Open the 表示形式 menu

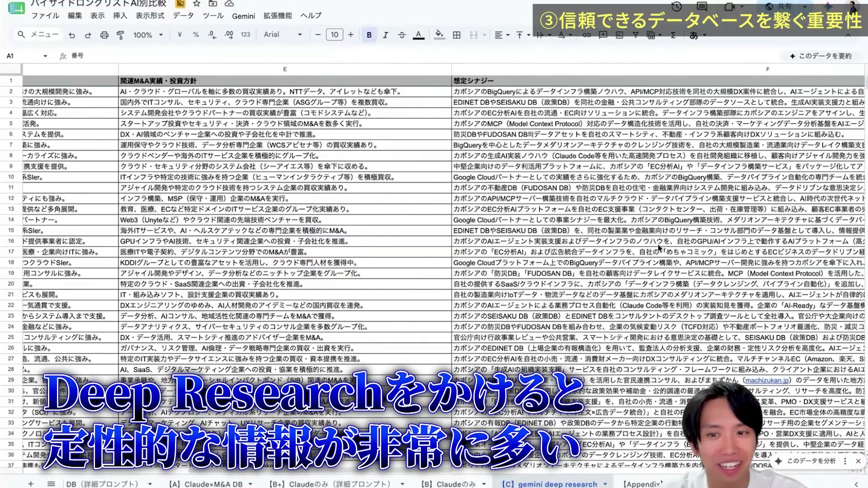[x=150, y=15]
